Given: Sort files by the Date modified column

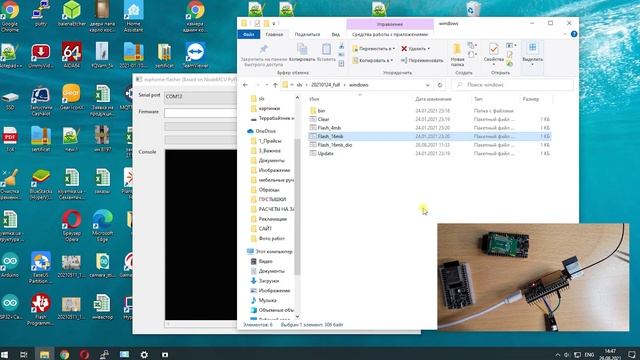Looking at the screenshot, I should 433,99.
